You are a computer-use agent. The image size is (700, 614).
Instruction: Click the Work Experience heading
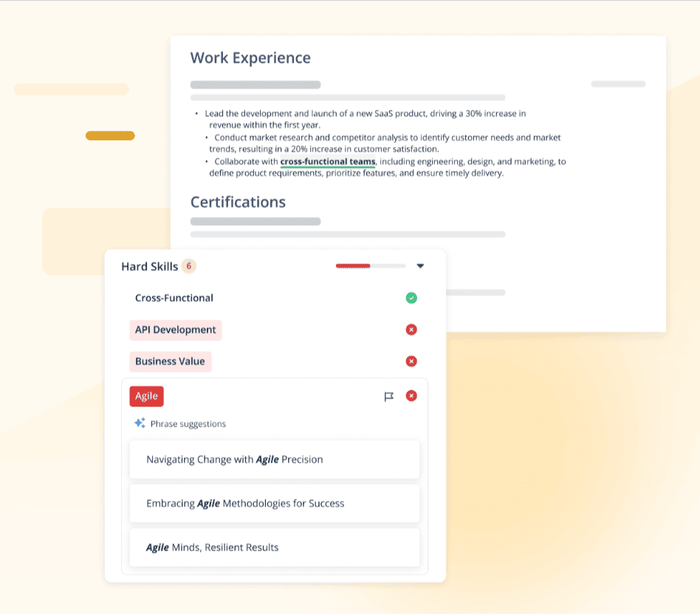coord(250,58)
